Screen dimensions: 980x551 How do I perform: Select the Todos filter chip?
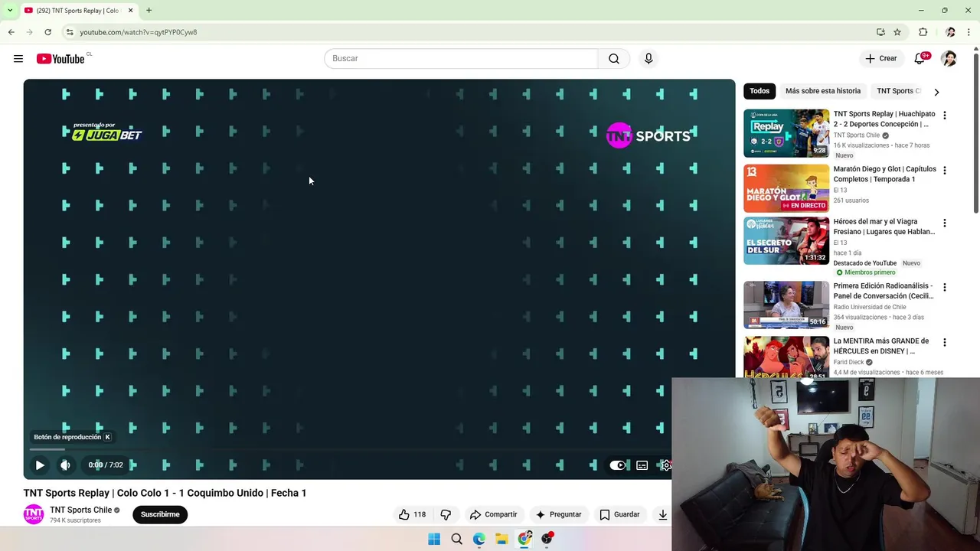coord(759,91)
